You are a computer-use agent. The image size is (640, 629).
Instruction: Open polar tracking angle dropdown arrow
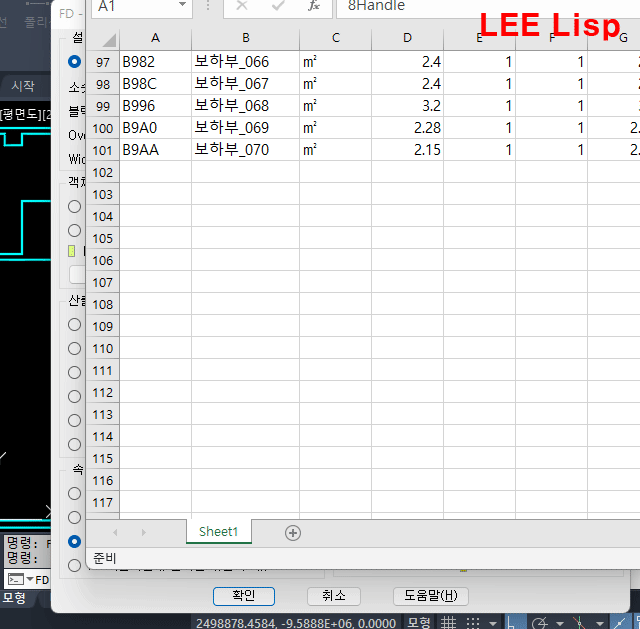[x=560, y=624]
